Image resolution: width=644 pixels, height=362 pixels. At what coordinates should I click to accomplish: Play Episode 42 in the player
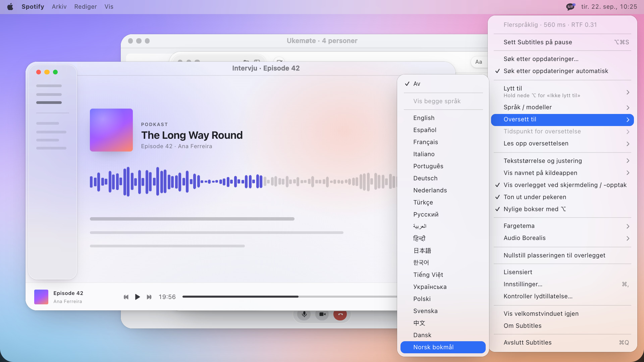(137, 297)
